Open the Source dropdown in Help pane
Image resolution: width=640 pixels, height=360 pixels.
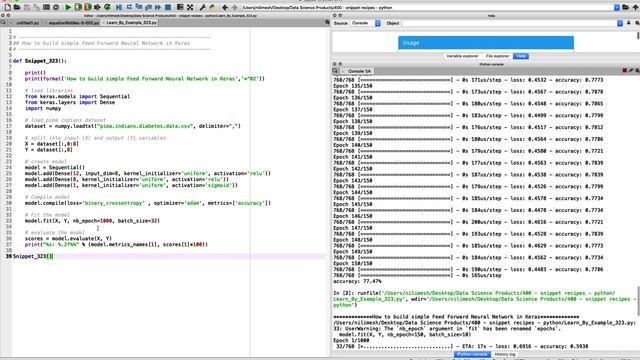coord(366,23)
